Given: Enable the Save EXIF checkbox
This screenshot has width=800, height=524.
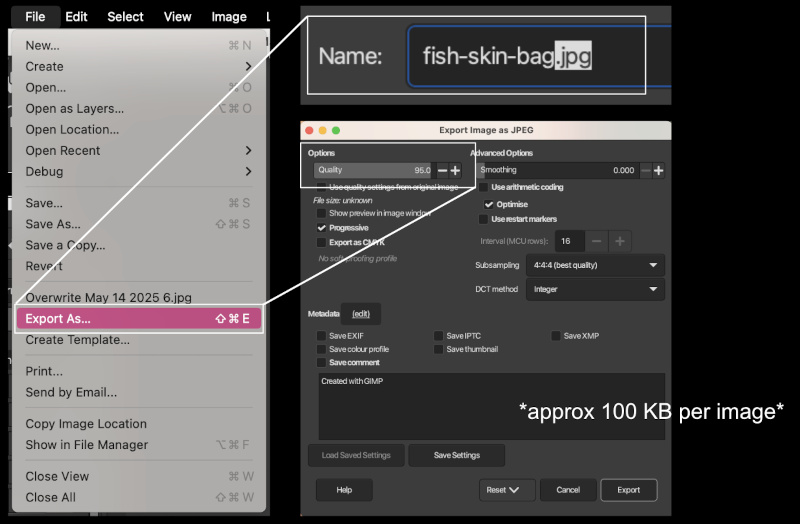Looking at the screenshot, I should click(321, 336).
